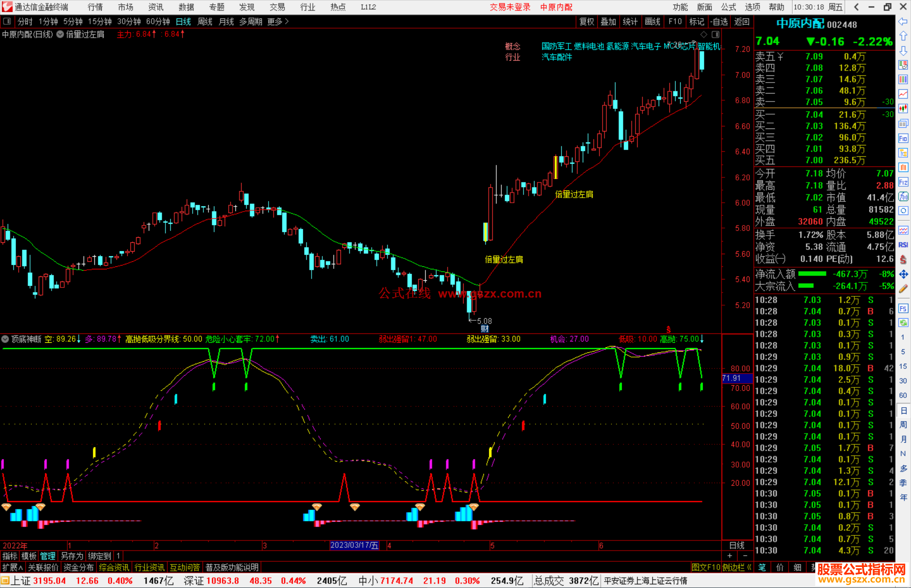Expand the 更多 period options
The image size is (911, 588).
(278, 21)
